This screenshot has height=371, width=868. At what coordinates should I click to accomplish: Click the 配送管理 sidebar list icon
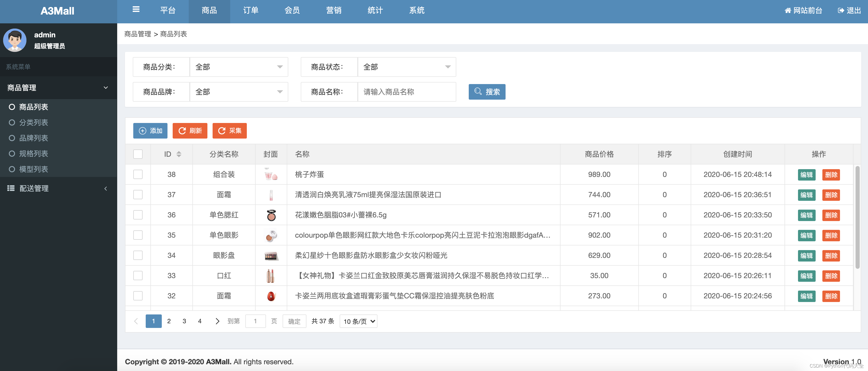10,188
